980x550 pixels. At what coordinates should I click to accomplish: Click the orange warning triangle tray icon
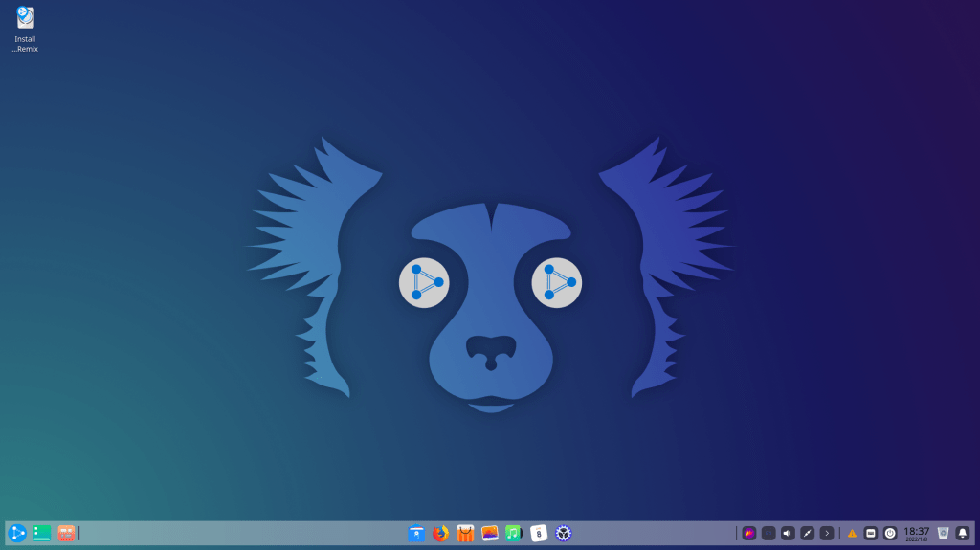852,533
